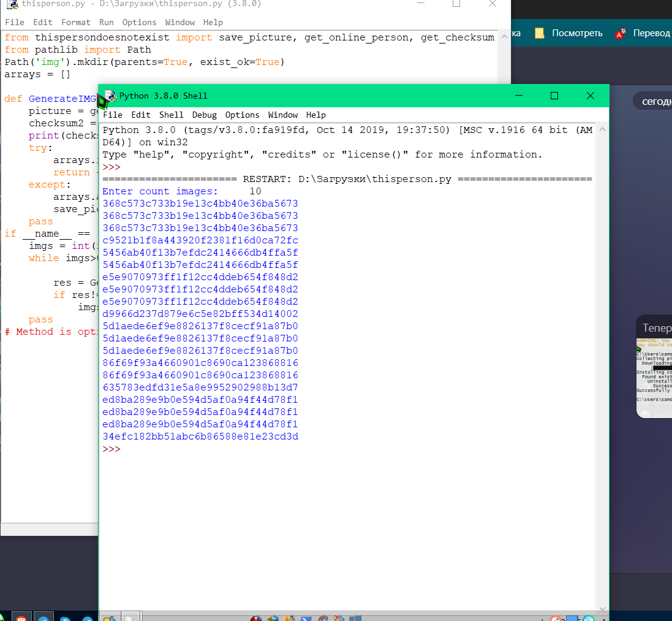Click the thisperson.py editor title bar icon
Screen dimensions: 672x621
pyautogui.click(x=11, y=4)
